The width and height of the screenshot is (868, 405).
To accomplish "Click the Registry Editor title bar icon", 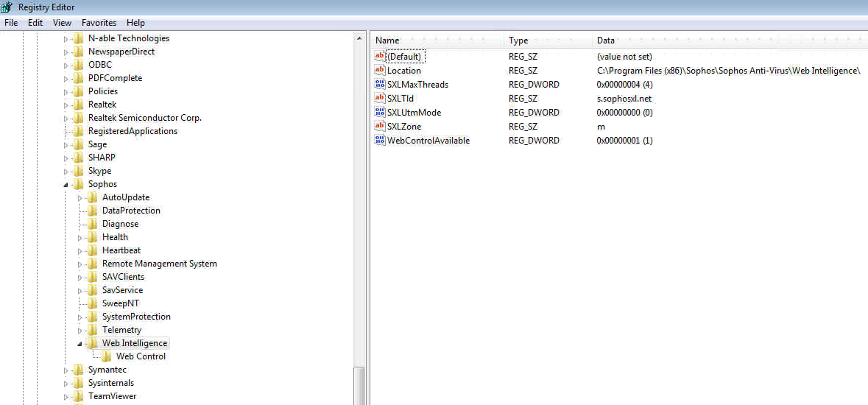I will (x=7, y=7).
